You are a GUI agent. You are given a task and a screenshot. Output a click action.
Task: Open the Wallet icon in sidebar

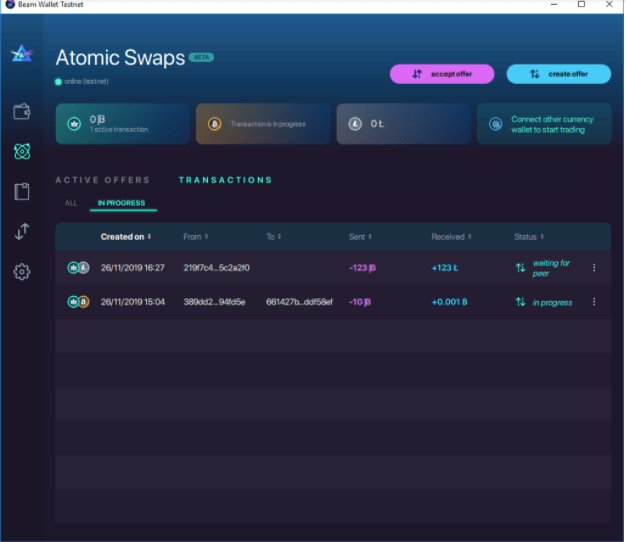pyautogui.click(x=21, y=112)
